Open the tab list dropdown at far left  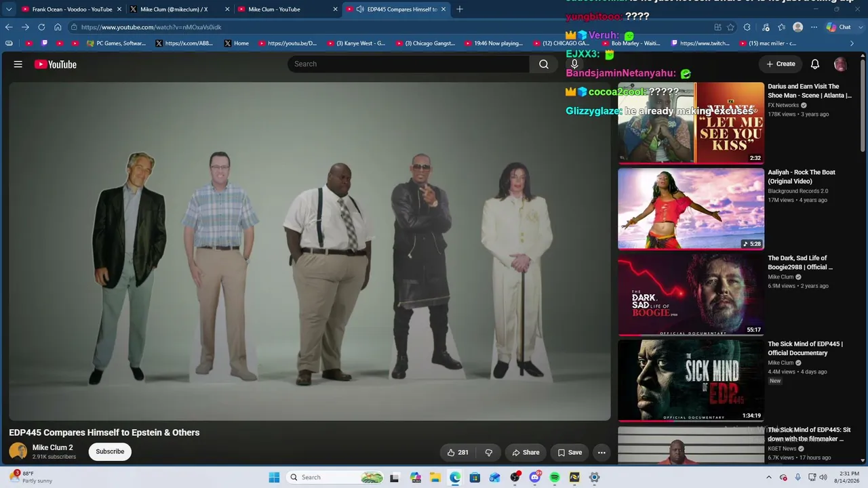pos(9,9)
